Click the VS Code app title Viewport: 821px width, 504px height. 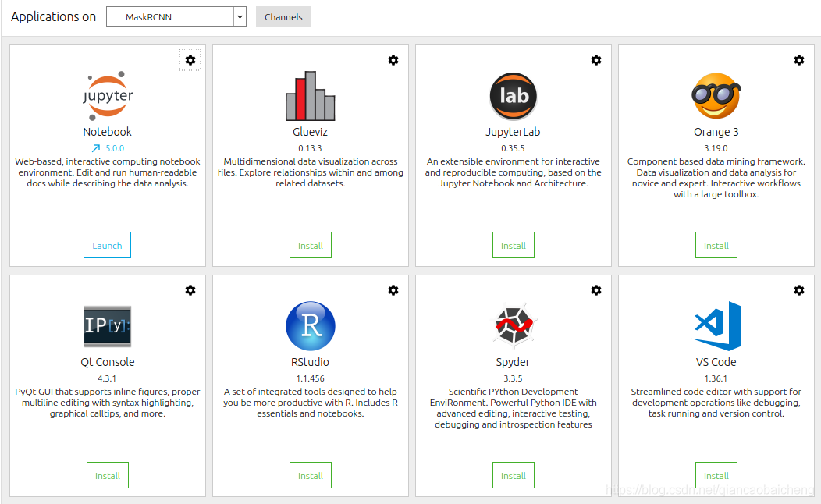tap(716, 362)
